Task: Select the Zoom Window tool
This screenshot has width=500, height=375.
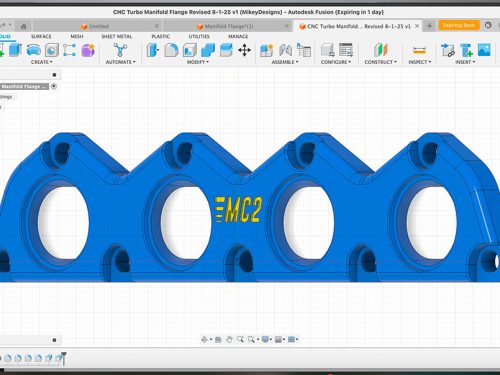Action: tap(251, 339)
